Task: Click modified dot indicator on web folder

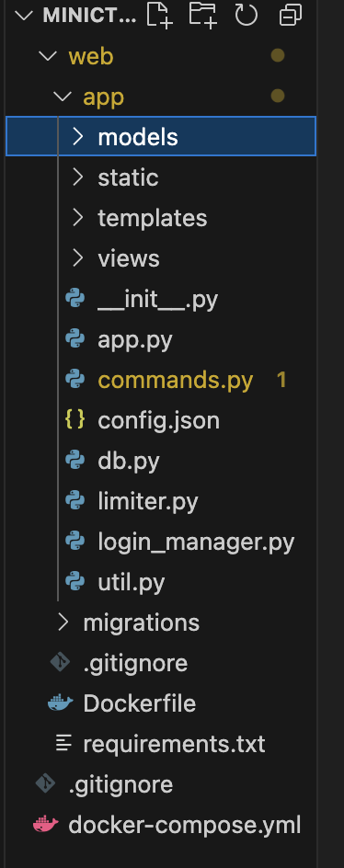Action: pyautogui.click(x=278, y=55)
